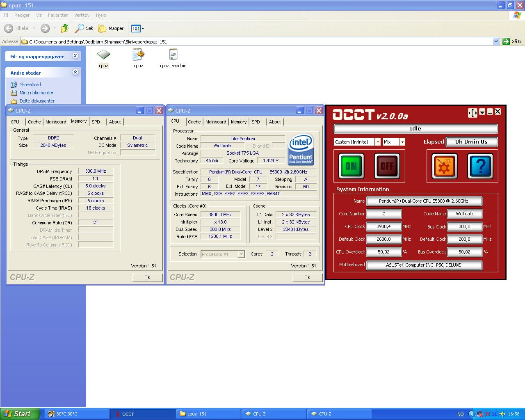
Task: Click OK in the CPU-Z Memory window
Action: coord(147,277)
